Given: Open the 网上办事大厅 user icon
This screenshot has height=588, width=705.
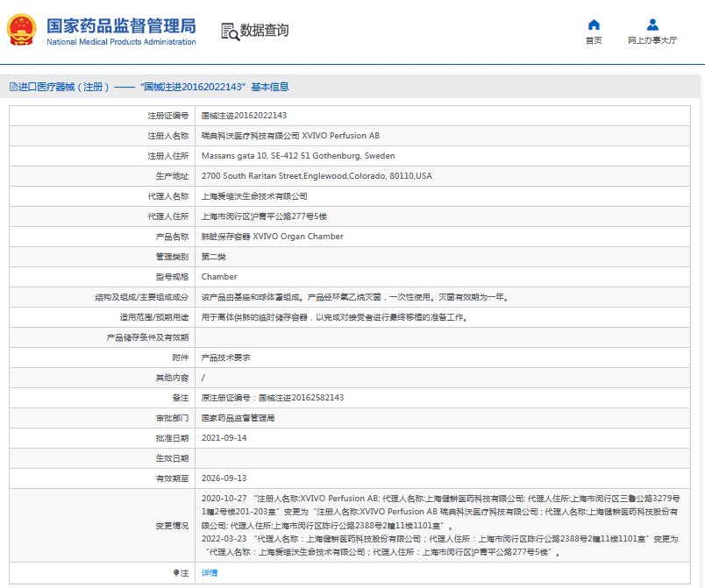Looking at the screenshot, I should coord(652,25).
